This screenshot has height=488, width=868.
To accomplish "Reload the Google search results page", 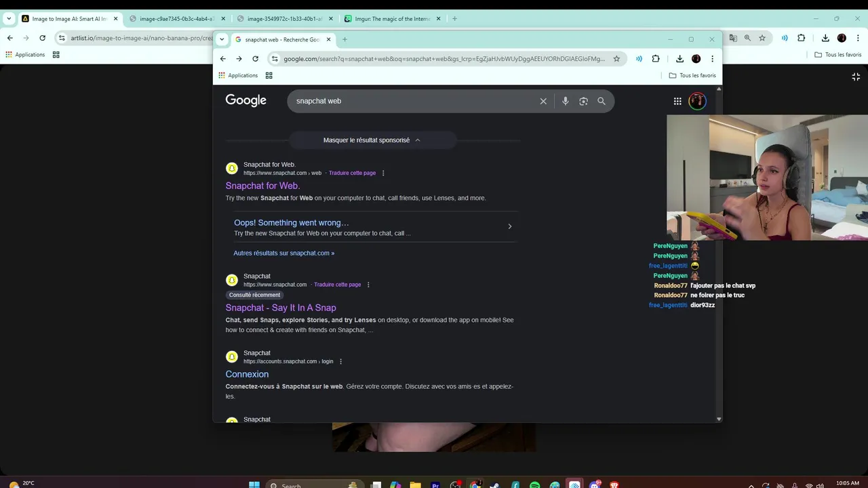I will click(255, 59).
